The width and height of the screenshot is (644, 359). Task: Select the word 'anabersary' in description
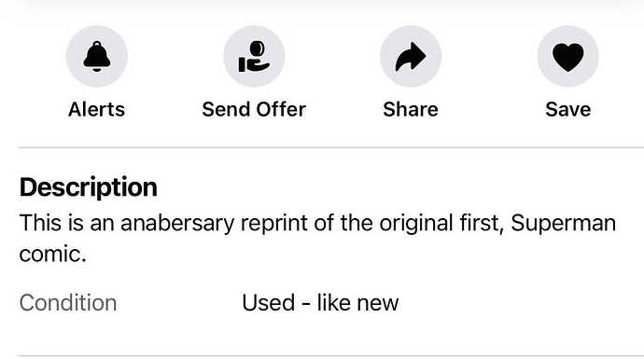[x=177, y=224]
